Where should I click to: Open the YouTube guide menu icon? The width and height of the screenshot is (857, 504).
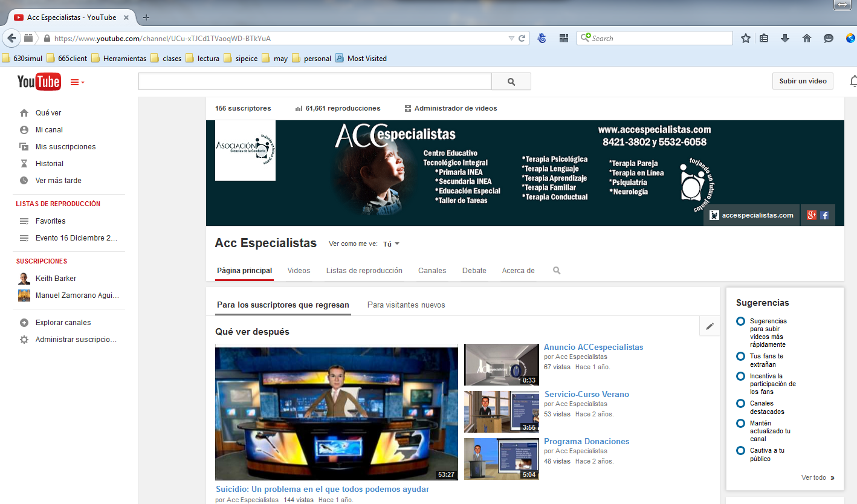pos(77,82)
